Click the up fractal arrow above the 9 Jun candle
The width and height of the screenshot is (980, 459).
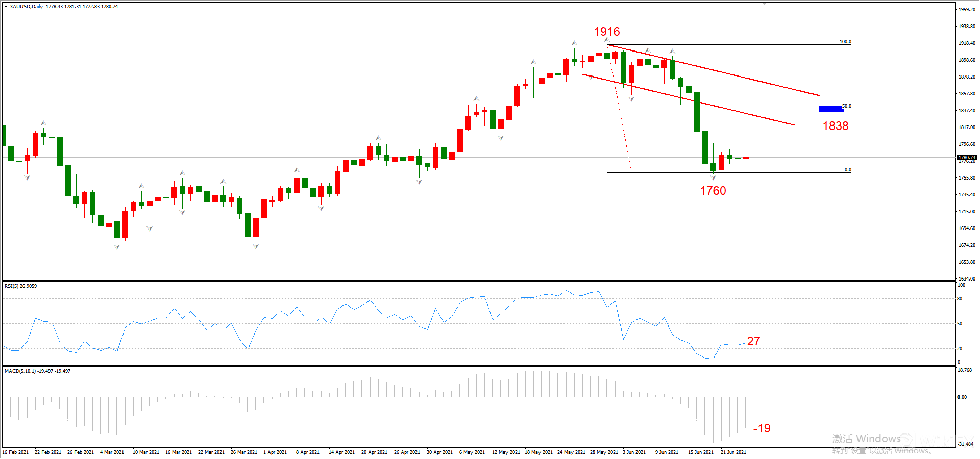pos(672,51)
